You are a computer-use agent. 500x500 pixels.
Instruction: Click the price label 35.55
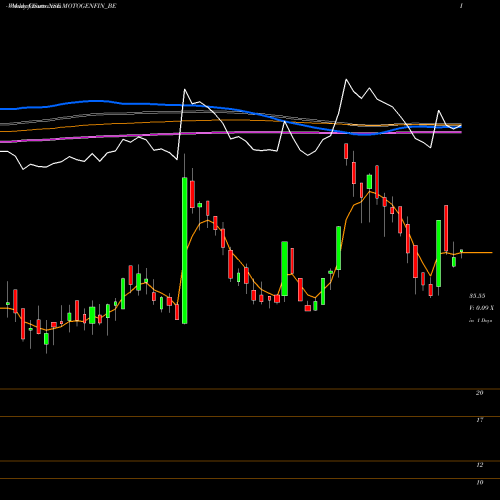tap(477, 296)
